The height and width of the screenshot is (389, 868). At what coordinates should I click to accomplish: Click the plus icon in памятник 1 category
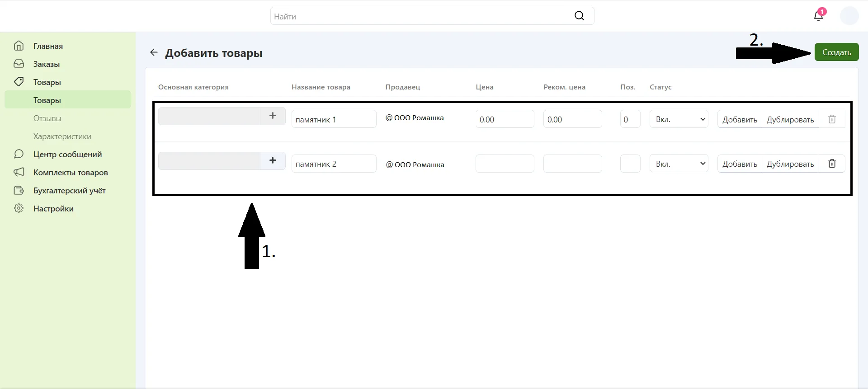click(x=273, y=116)
